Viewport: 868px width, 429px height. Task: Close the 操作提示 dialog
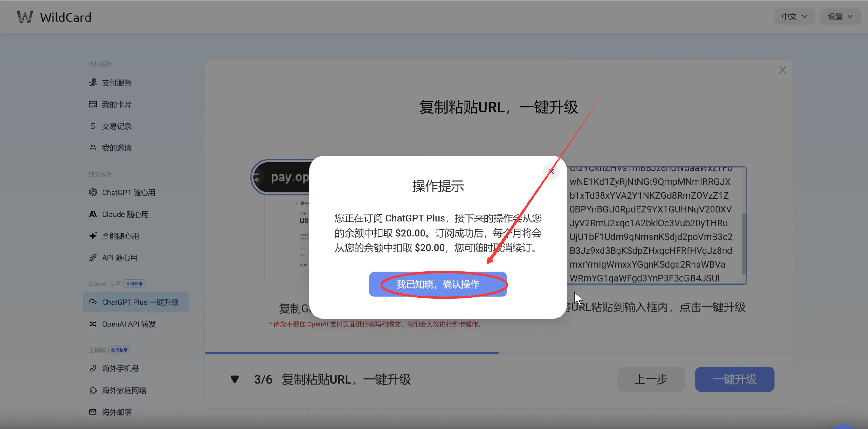[x=551, y=171]
